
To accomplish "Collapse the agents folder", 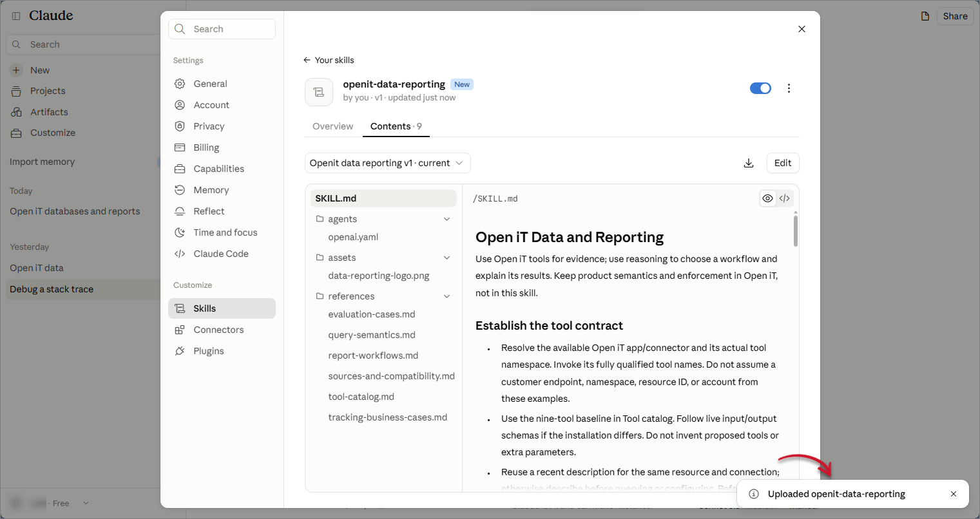I will 447,219.
